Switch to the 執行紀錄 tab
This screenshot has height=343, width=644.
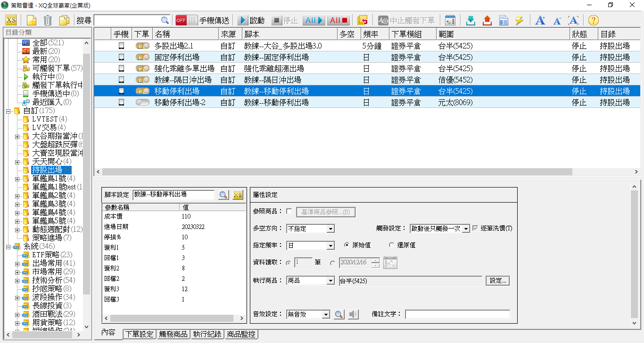[207, 334]
